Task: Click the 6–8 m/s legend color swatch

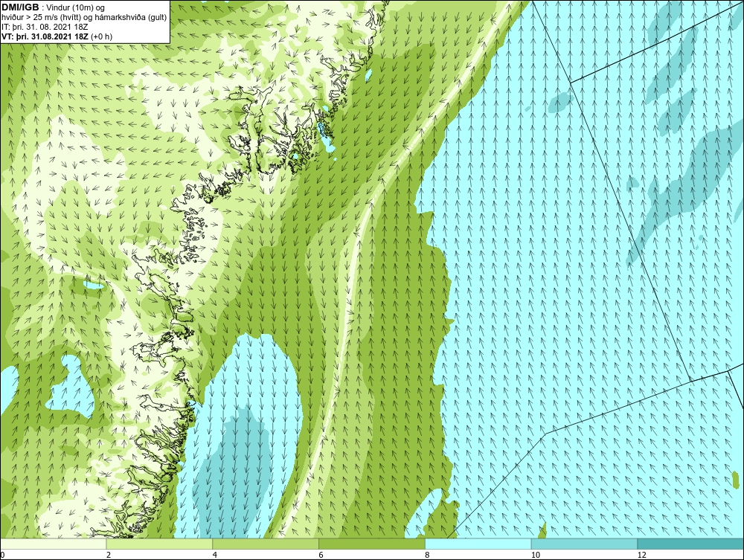Action: tap(372, 544)
